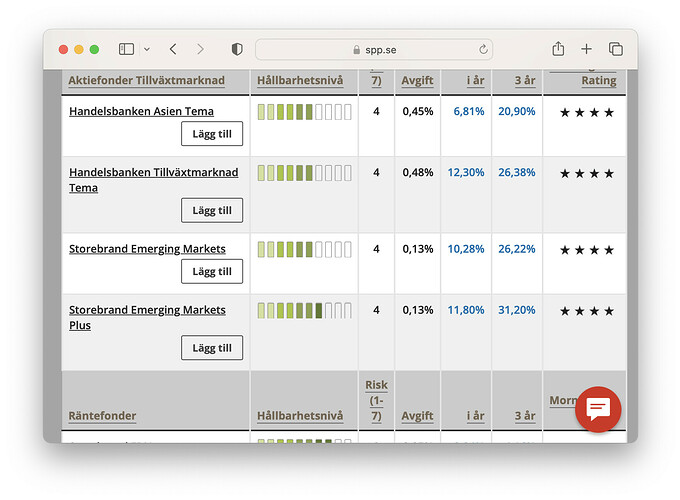
Task: Click sustainability level bar for Handelsbanken Asien Tema
Action: coord(304,112)
